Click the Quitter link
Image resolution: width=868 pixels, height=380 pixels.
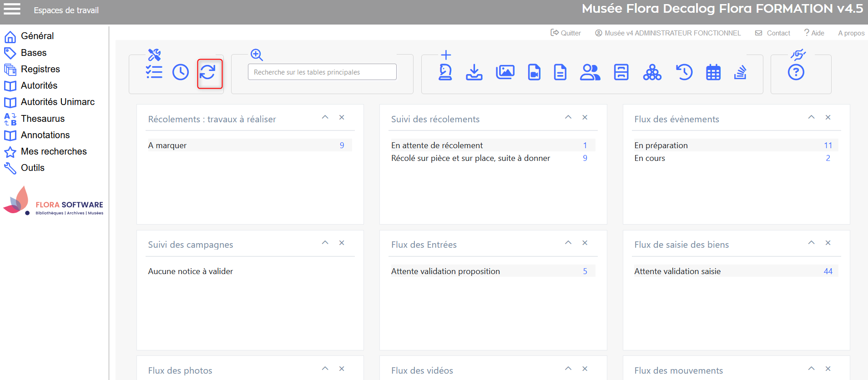click(566, 33)
